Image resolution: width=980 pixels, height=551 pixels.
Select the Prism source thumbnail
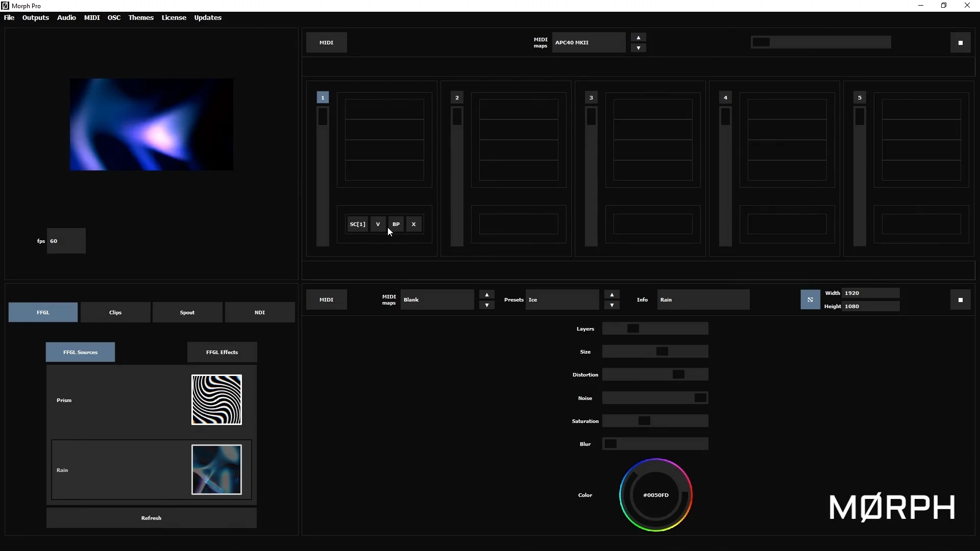216,399
